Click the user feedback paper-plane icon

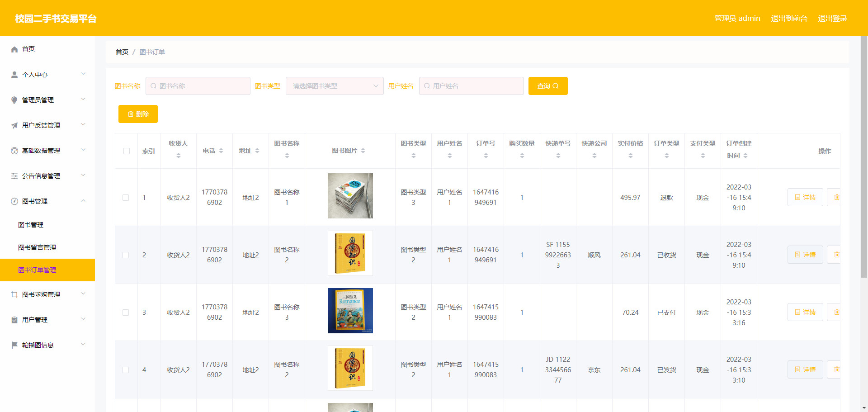[x=14, y=125]
